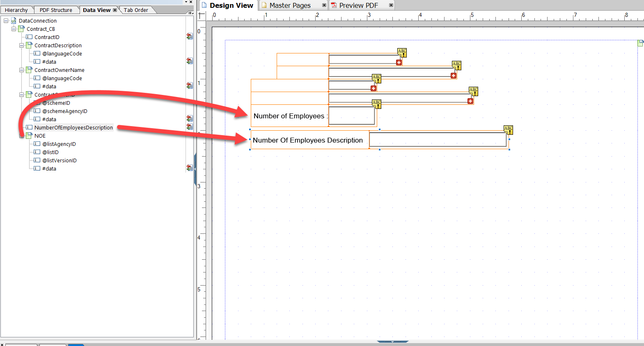Open the Tab Order tab
644x346 pixels.
(x=136, y=10)
